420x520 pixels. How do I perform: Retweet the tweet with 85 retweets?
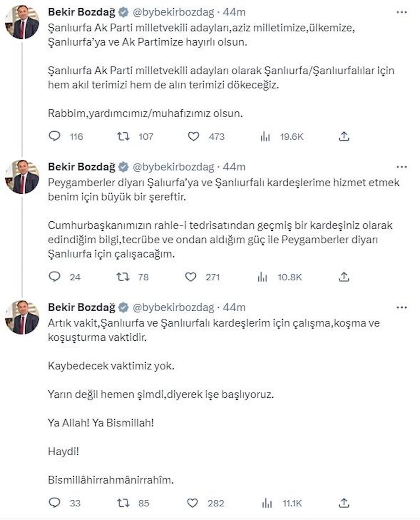(123, 503)
